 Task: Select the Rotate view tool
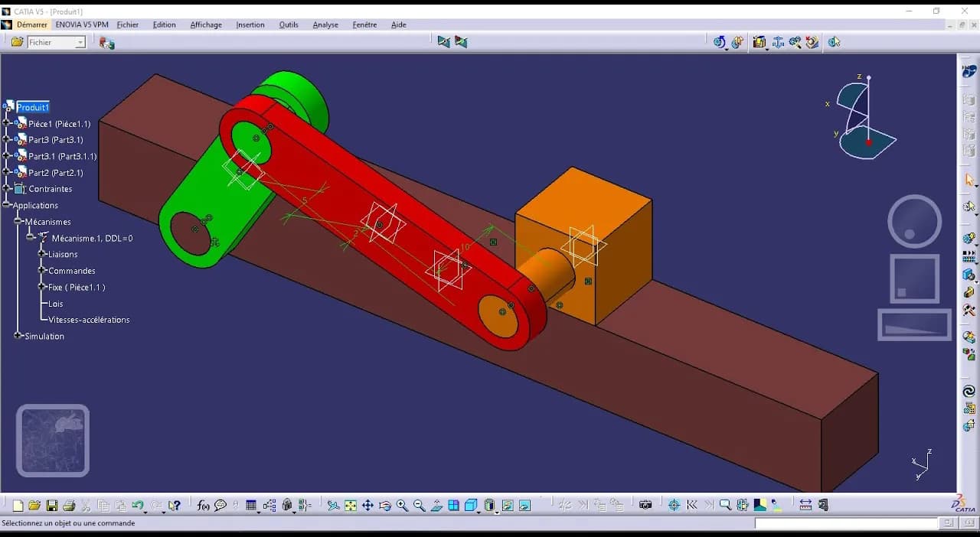point(385,506)
